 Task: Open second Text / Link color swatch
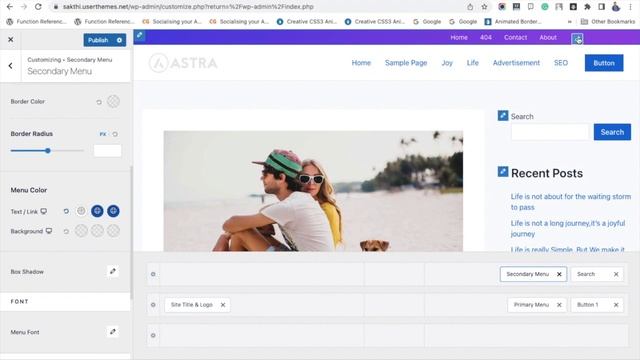tap(97, 211)
